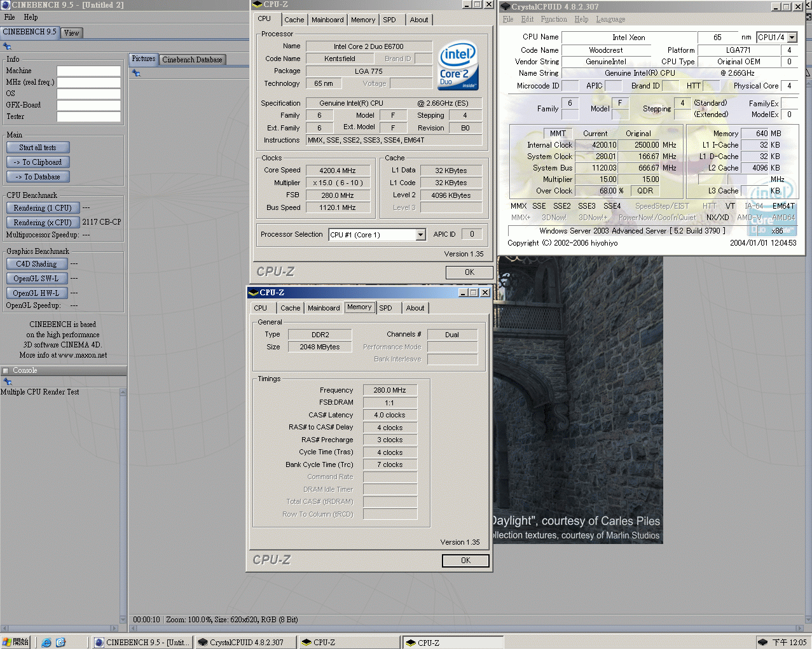Click the lower CPU-Z title bar icon

[x=254, y=293]
